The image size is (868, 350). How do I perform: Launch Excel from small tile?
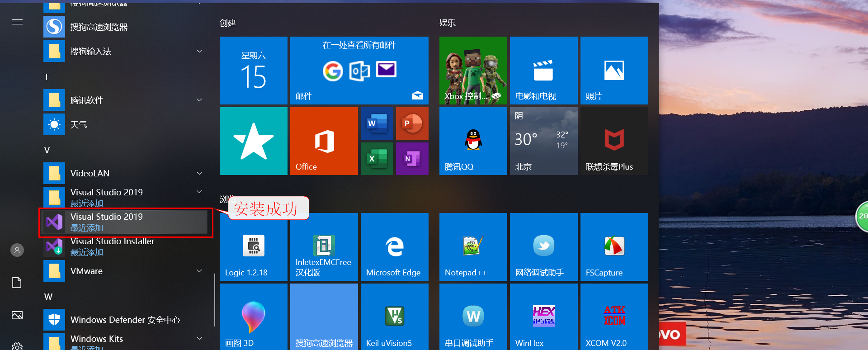pos(377,159)
